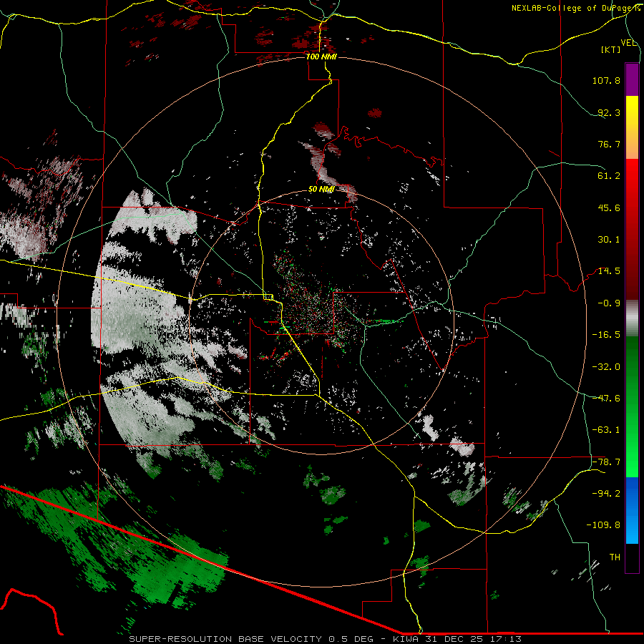
Task: Pick the purple segment of velocity scale
Action: click(x=632, y=79)
